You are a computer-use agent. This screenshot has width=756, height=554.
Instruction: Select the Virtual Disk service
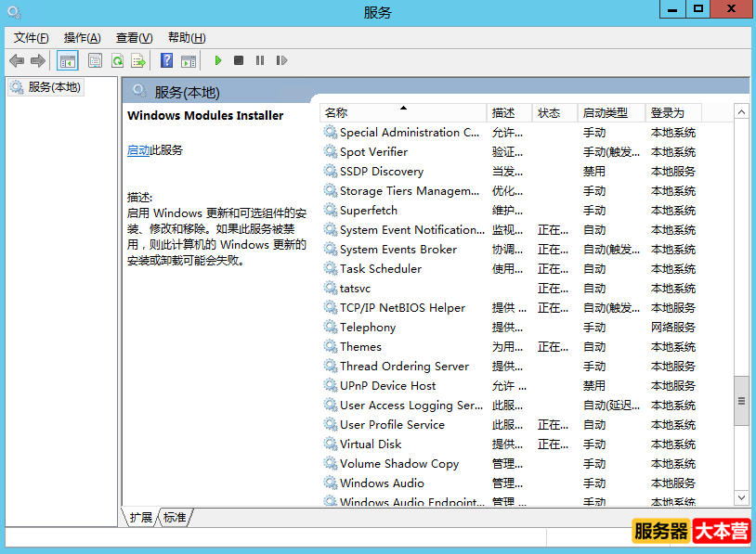coord(510,444)
